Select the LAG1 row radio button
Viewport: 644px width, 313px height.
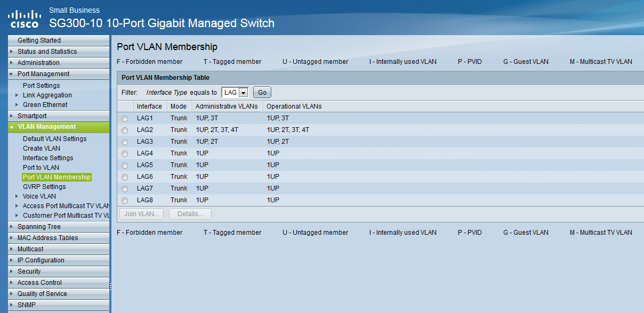(125, 119)
